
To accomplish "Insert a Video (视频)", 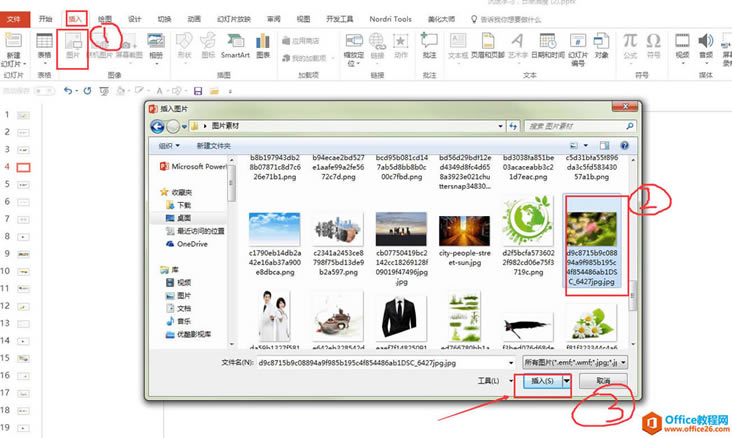I will click(682, 47).
